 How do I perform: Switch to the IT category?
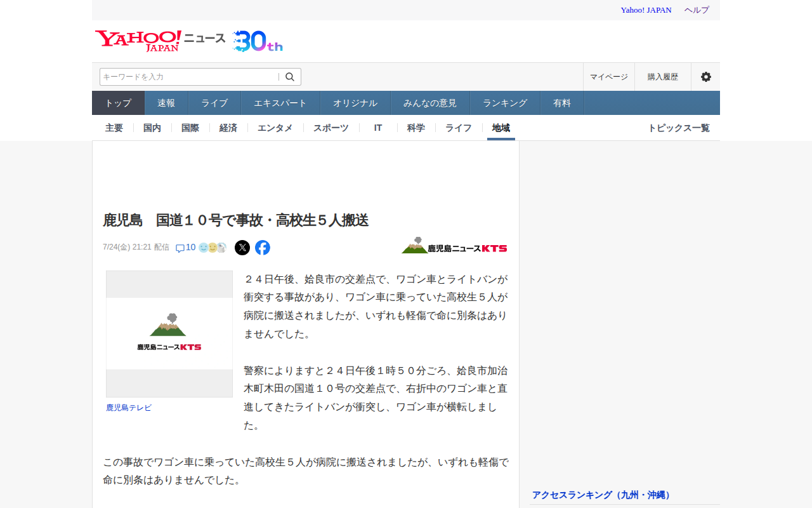point(378,128)
